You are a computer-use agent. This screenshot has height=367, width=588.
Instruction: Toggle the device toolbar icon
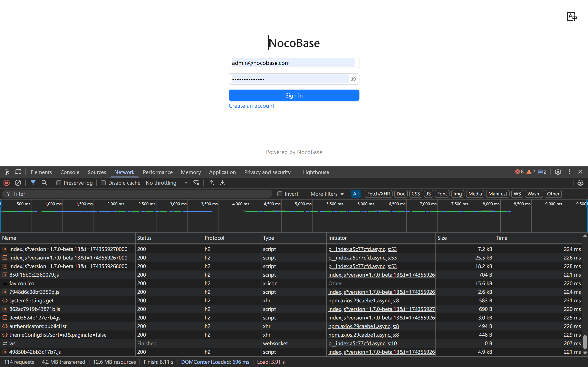tap(18, 172)
